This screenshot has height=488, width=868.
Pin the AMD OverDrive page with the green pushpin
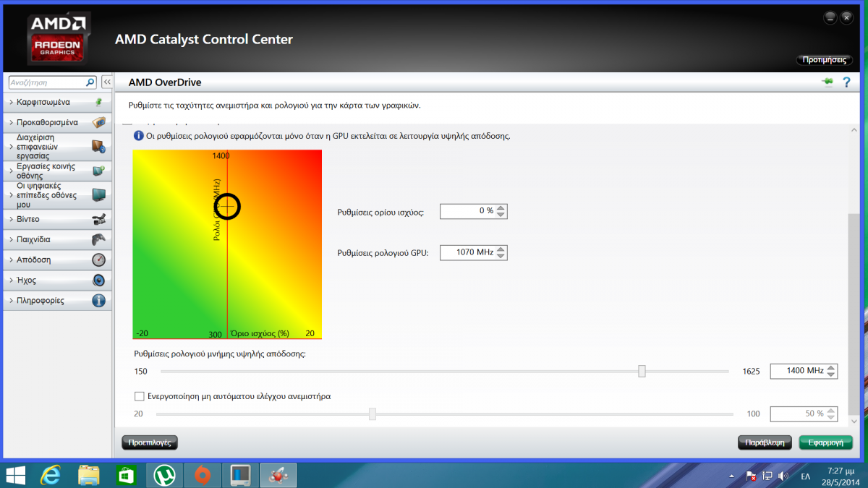point(828,82)
